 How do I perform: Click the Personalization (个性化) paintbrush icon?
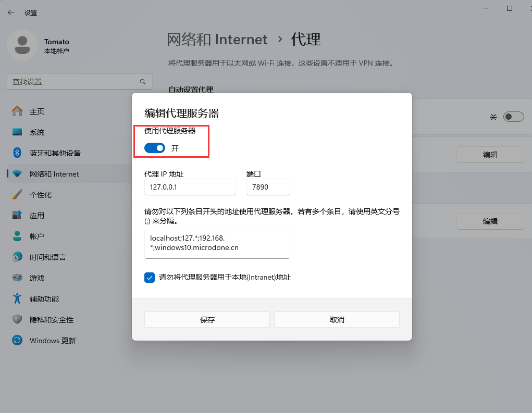click(17, 195)
